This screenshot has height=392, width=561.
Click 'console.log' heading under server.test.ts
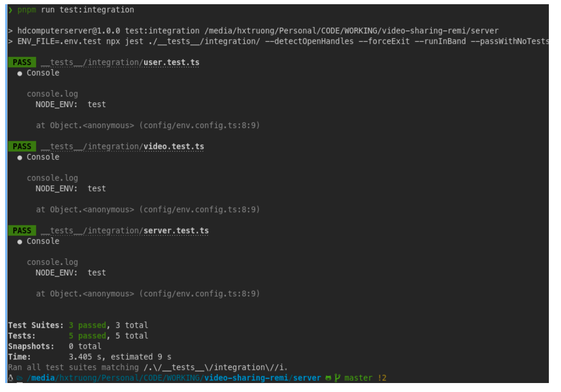pyautogui.click(x=52, y=262)
